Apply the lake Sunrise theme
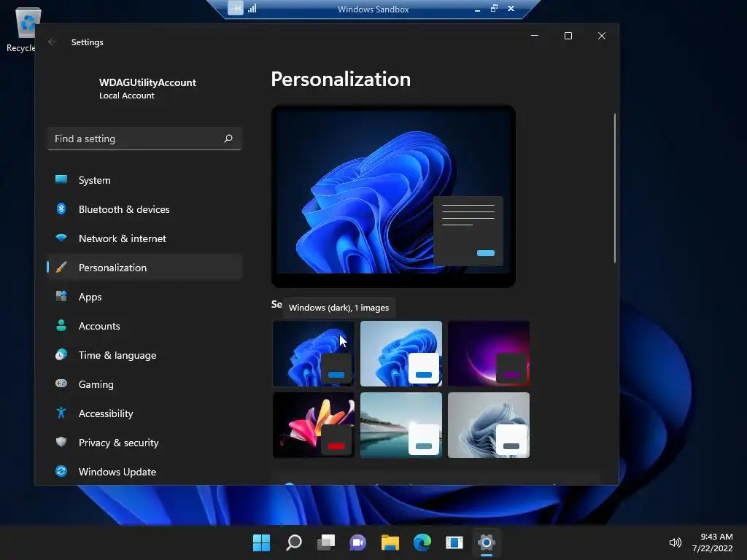Viewport: 747px width, 560px height. point(401,425)
